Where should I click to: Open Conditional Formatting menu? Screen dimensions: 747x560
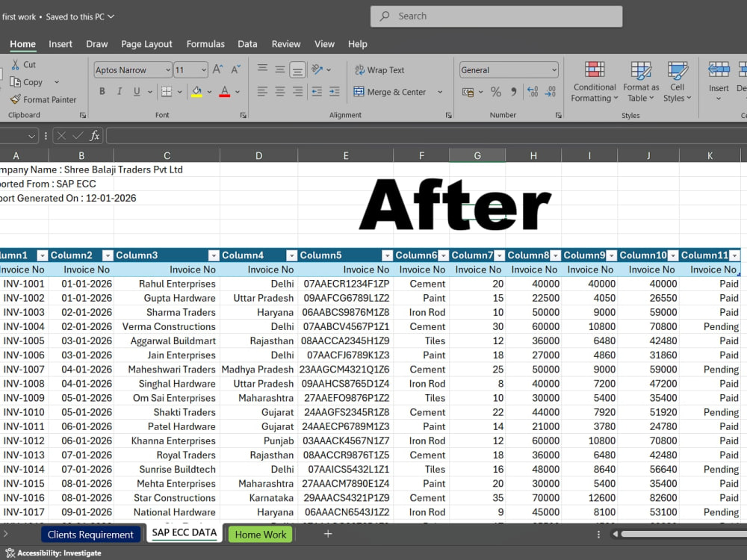pyautogui.click(x=594, y=81)
